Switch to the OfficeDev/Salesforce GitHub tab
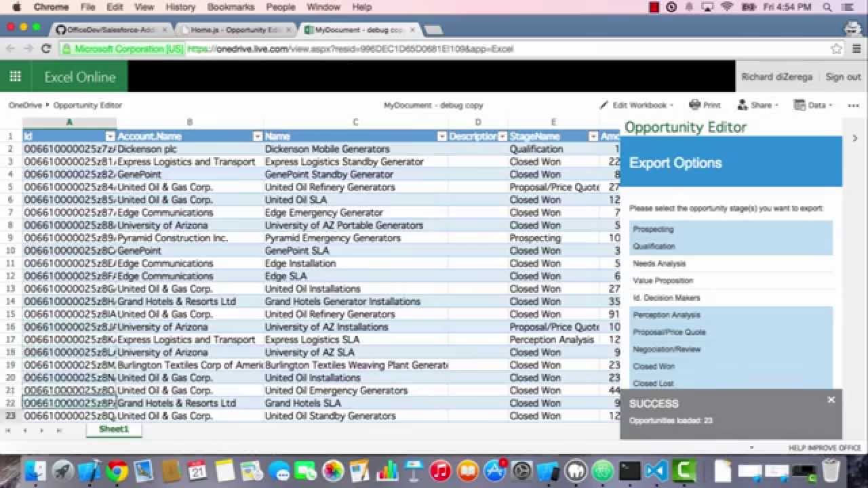The width and height of the screenshot is (868, 488). tap(113, 30)
